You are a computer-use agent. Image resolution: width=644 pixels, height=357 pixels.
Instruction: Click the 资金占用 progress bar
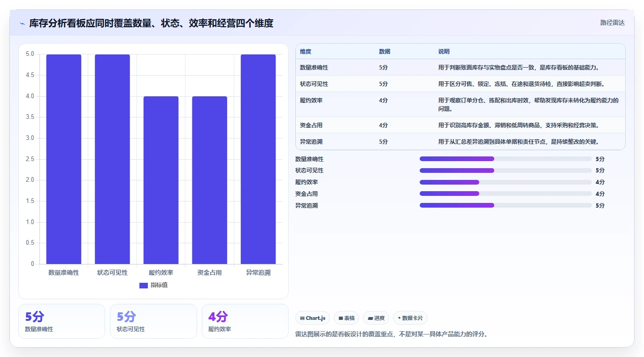click(506, 194)
